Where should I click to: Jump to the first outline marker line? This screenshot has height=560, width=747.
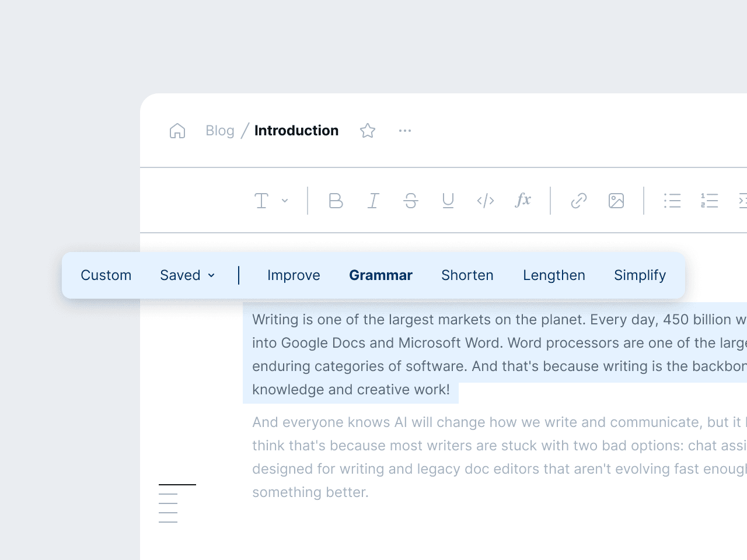pyautogui.click(x=177, y=484)
